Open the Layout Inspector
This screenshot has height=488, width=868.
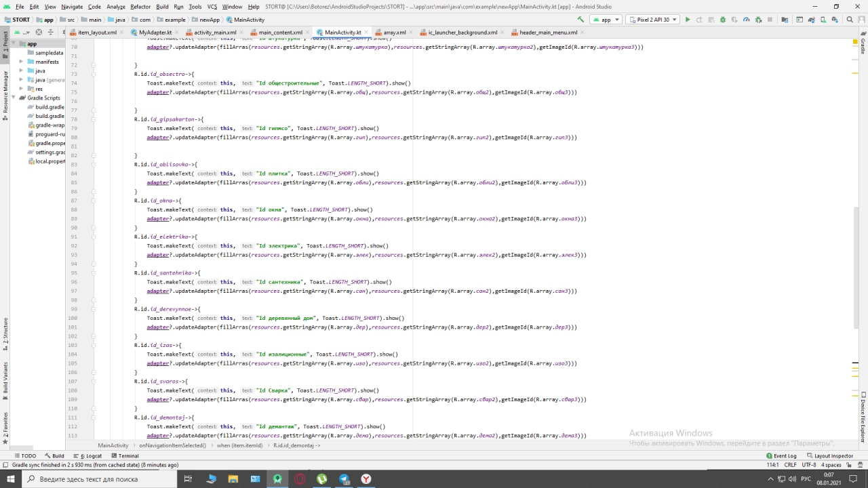[830, 456]
